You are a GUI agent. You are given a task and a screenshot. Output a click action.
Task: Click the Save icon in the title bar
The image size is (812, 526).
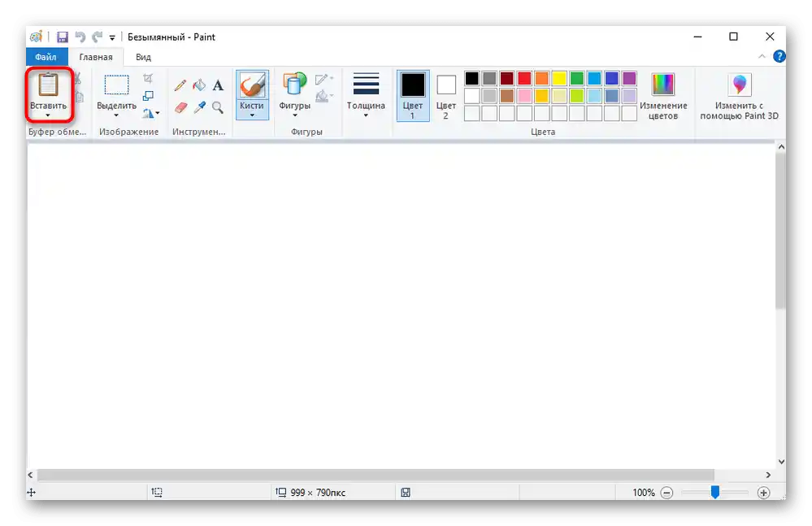tap(63, 37)
